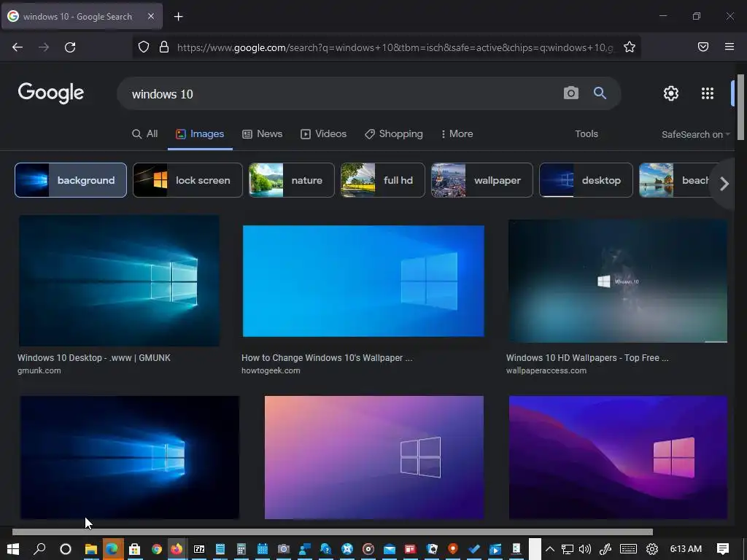Visit the howtogeek.com source link

271,370
